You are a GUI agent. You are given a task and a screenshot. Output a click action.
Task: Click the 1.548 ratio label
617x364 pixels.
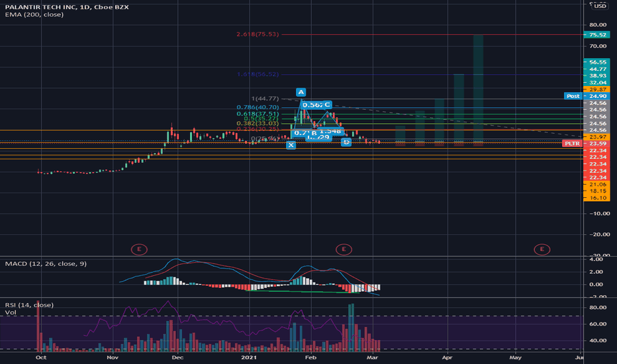click(330, 130)
